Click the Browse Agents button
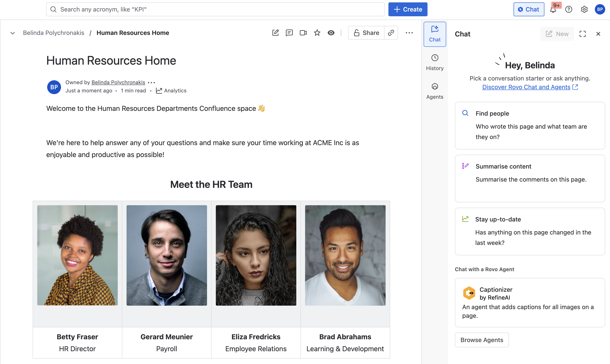Screen dimensions: 610x364 point(482,340)
